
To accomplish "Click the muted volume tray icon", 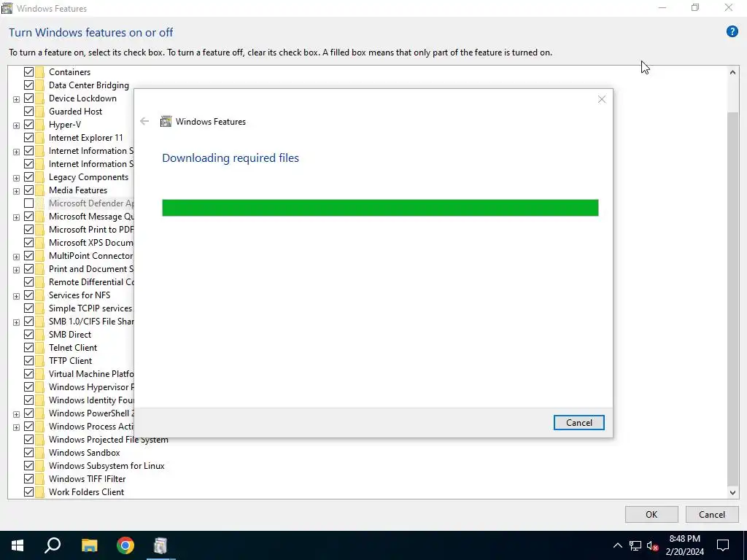I will [653, 545].
